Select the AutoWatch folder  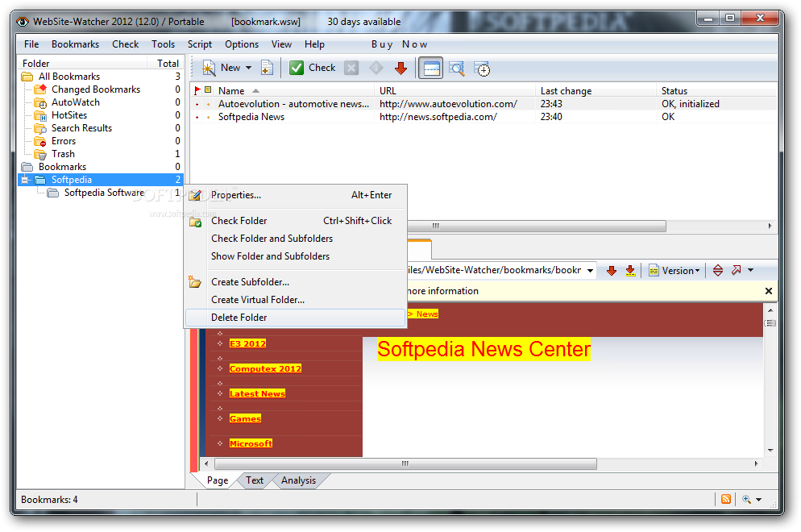pyautogui.click(x=75, y=102)
